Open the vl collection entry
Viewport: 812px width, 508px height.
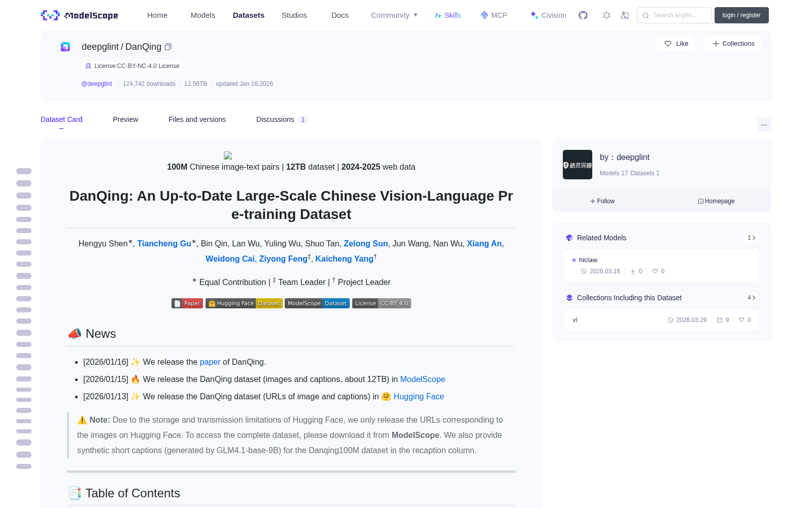click(x=662, y=320)
